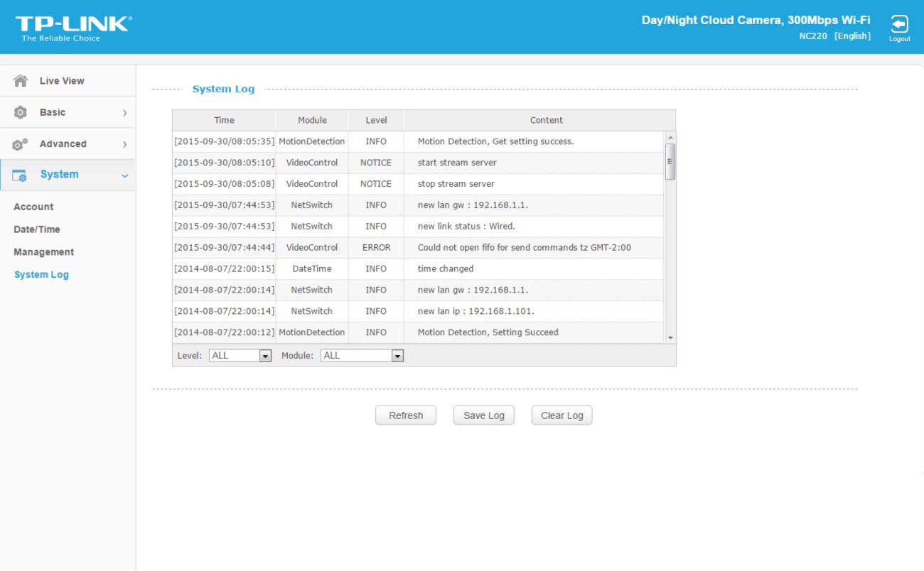The image size is (924, 571).
Task: Open the Management page
Action: point(43,252)
